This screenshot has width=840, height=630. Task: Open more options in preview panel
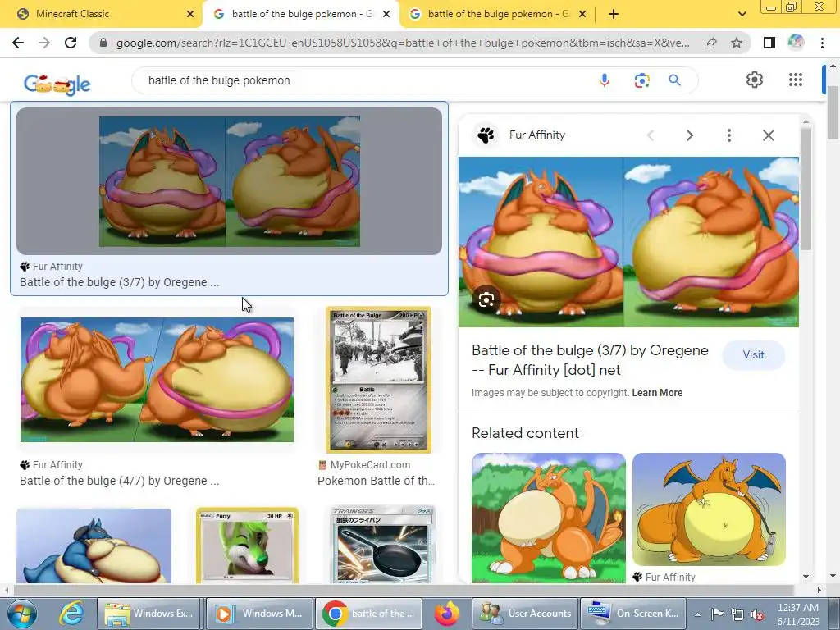pos(728,135)
